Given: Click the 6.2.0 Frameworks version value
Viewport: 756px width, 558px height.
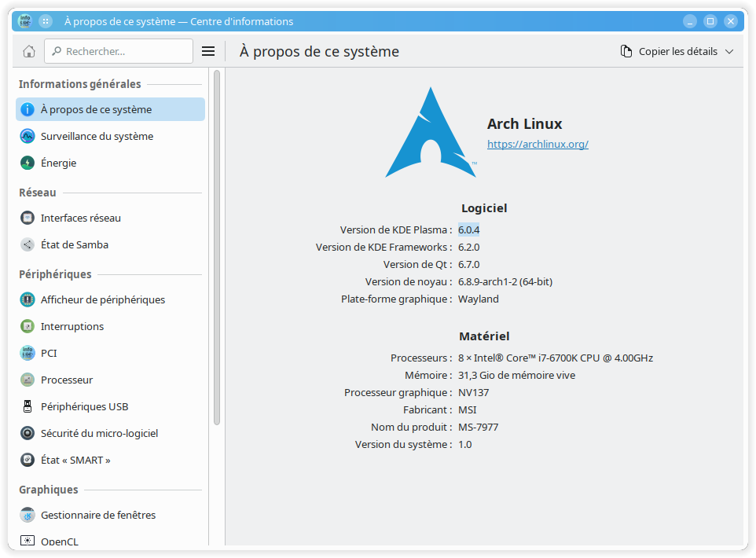Looking at the screenshot, I should pos(468,248).
